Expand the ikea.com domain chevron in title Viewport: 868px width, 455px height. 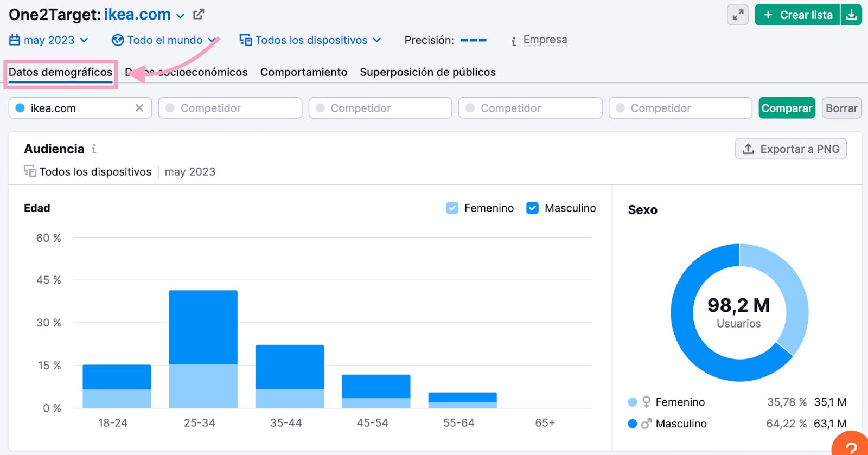(181, 16)
